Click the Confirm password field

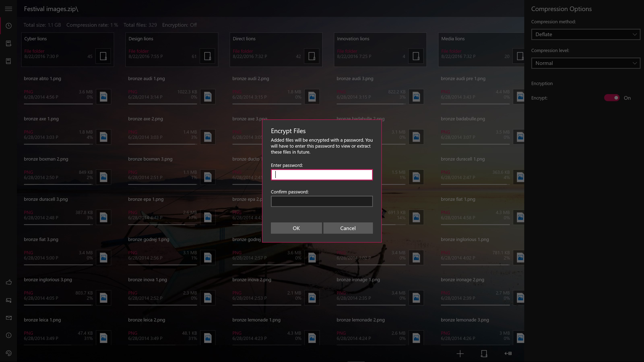tap(322, 201)
